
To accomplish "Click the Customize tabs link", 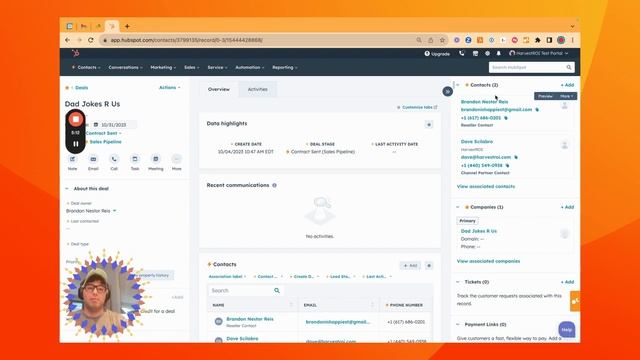I will click(x=417, y=107).
